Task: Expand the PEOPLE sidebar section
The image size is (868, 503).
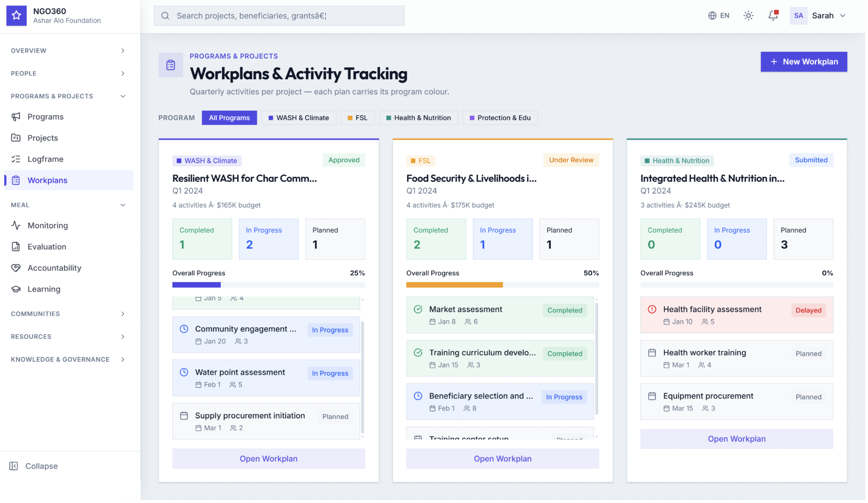Action: 69,73
